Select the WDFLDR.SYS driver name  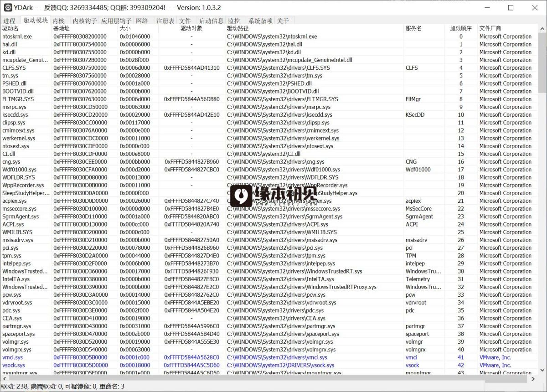coord(19,177)
